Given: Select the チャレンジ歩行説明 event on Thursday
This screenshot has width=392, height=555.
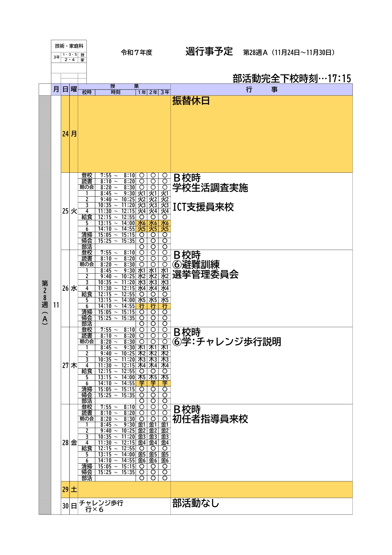Looking at the screenshot, I should click(x=227, y=342).
